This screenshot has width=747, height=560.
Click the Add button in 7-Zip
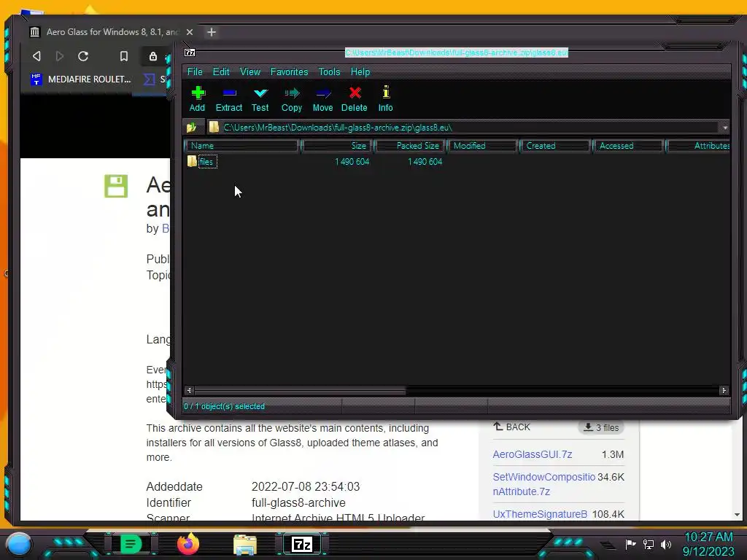coord(197,99)
